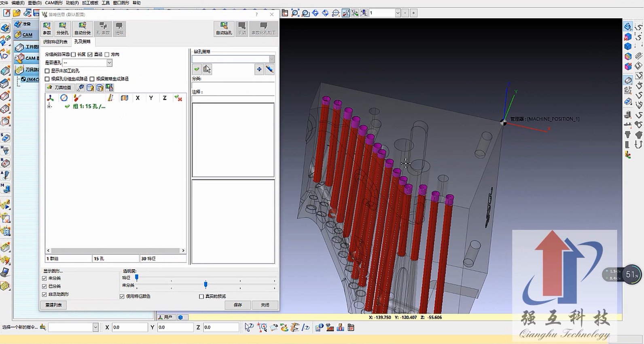644x344 pixels.
Task: Select the 组 1: 15 孔 group row
Action: [89, 106]
